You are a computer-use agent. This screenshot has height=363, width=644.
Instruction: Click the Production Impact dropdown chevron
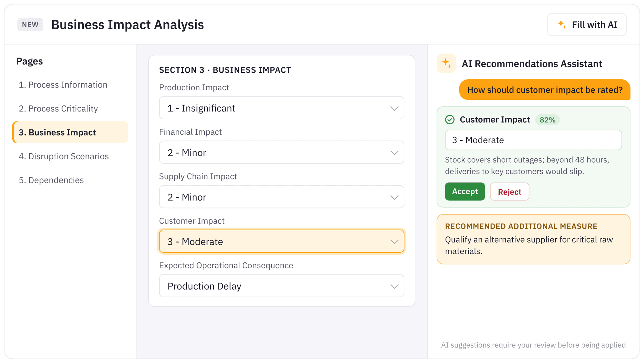point(394,108)
